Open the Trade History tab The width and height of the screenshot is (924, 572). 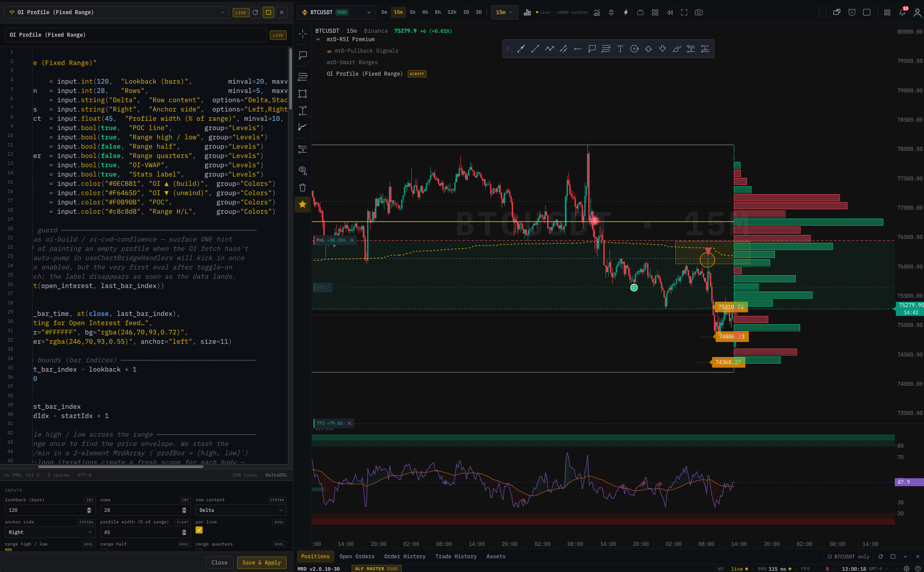pyautogui.click(x=456, y=557)
